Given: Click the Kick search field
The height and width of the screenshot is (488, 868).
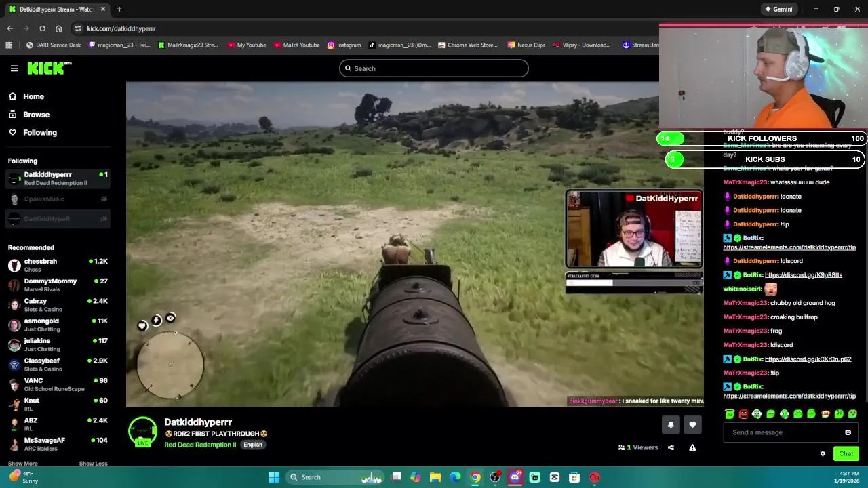Looking at the screenshot, I should [x=434, y=68].
